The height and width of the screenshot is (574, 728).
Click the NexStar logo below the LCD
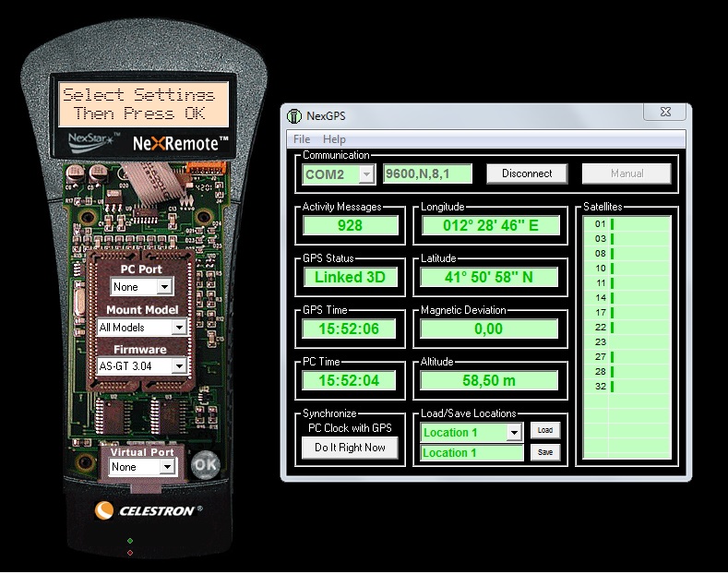[x=94, y=142]
